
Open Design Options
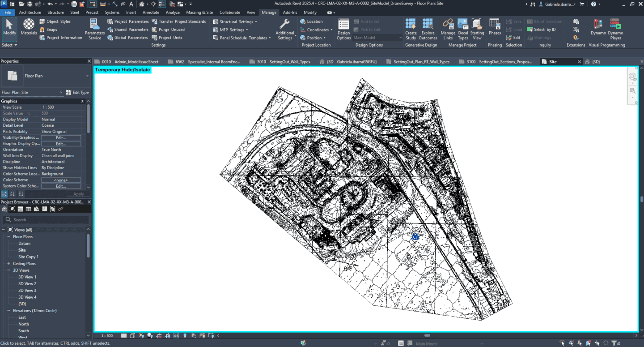pos(343,30)
